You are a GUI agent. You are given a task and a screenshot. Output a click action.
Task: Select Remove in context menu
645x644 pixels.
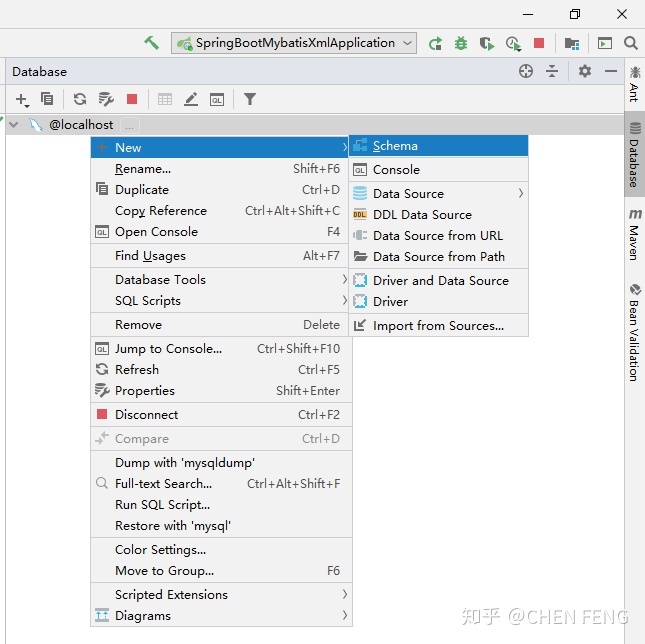pyautogui.click(x=221, y=324)
